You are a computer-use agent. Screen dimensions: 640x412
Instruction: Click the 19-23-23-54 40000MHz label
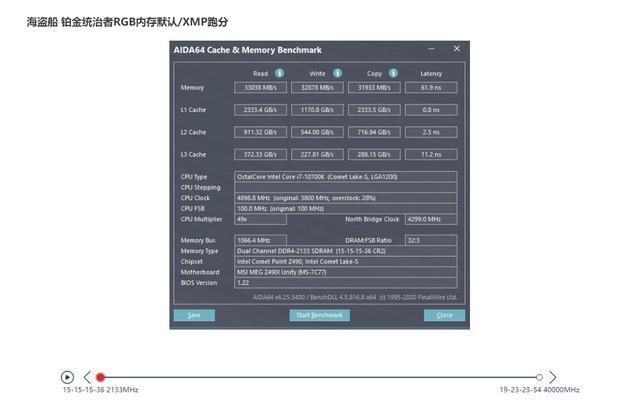(539, 390)
